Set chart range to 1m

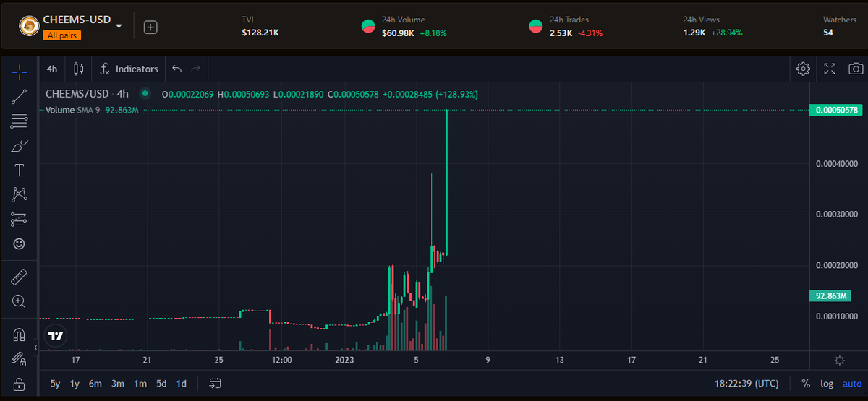[140, 384]
